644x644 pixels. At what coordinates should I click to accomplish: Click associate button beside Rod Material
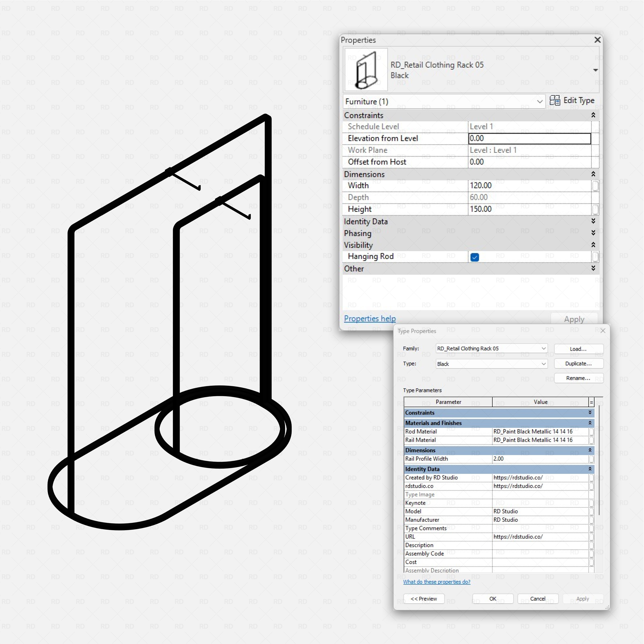[591, 432]
